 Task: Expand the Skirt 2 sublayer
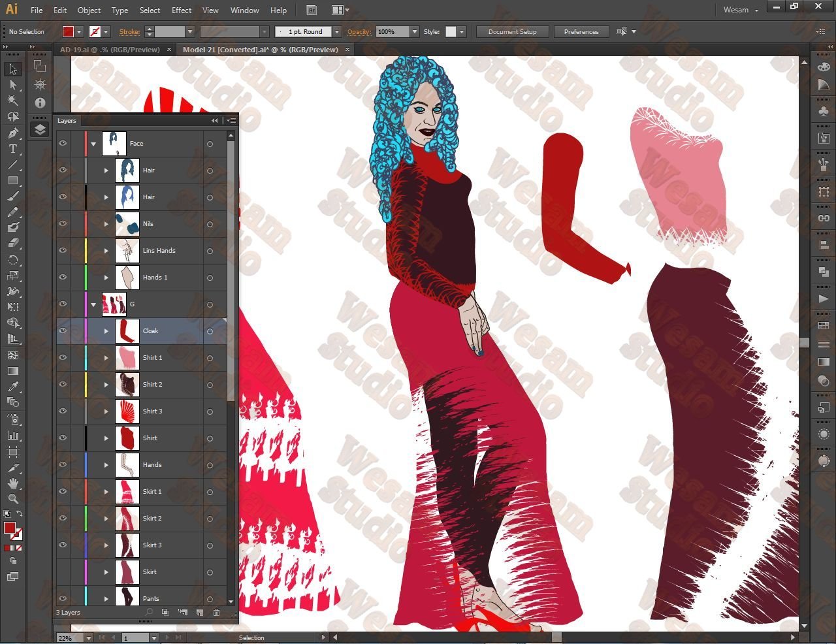106,519
